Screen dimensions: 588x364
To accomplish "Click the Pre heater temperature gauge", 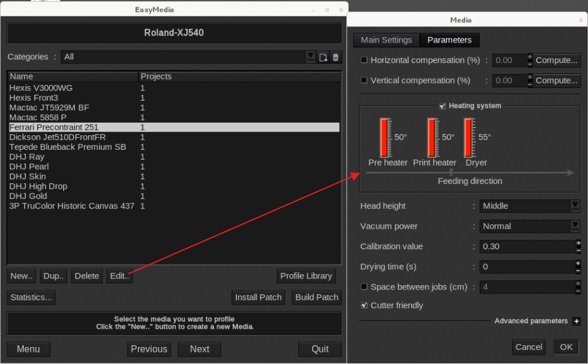I will point(385,138).
